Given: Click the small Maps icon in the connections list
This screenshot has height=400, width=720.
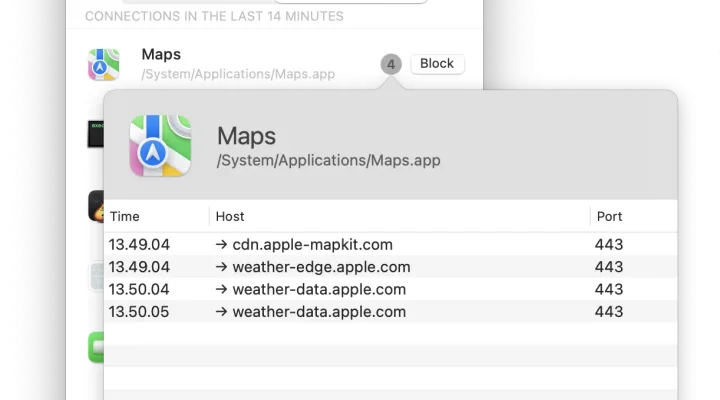Looking at the screenshot, I should [104, 65].
